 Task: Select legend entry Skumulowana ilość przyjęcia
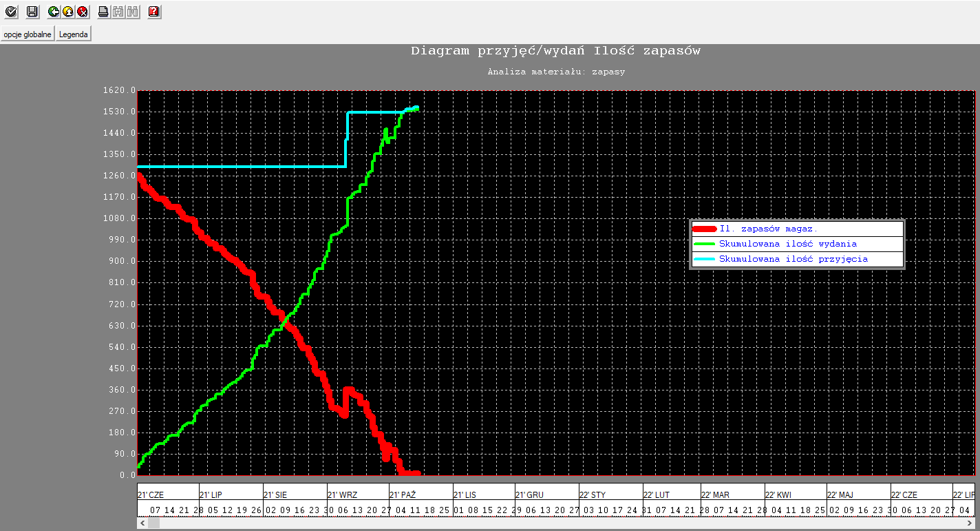tap(793, 259)
